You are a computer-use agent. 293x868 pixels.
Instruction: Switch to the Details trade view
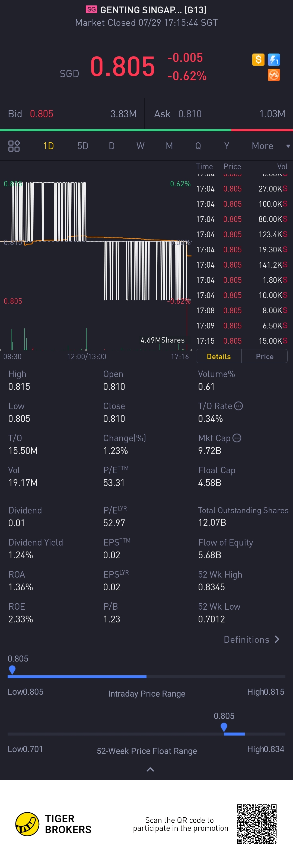[219, 356]
